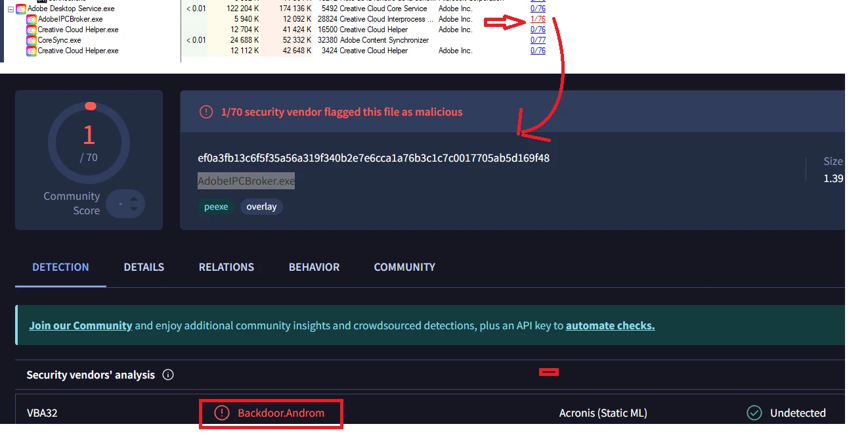868x443 pixels.
Task: Click the Undetected result for Acronis
Action: pyautogui.click(x=798, y=413)
